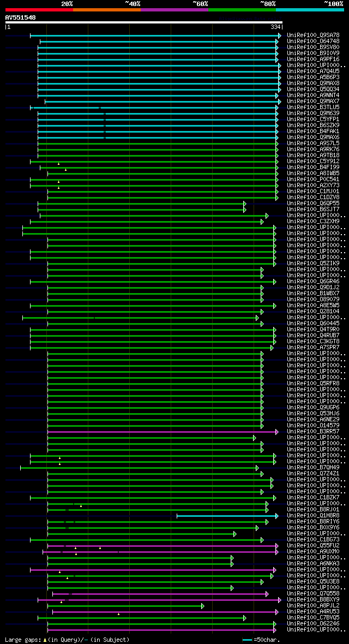Select the UniRef100_Q5QQ34 label
The image size is (349, 644).
click(x=313, y=90)
